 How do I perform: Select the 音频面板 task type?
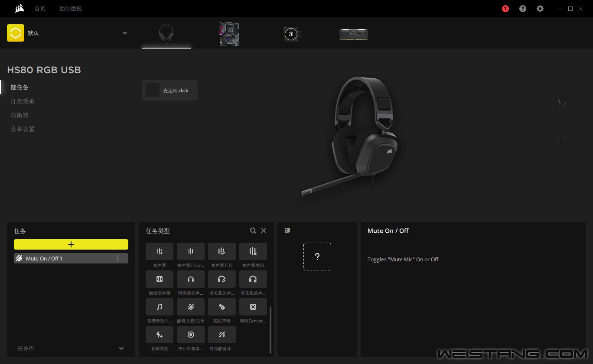[x=160, y=335]
